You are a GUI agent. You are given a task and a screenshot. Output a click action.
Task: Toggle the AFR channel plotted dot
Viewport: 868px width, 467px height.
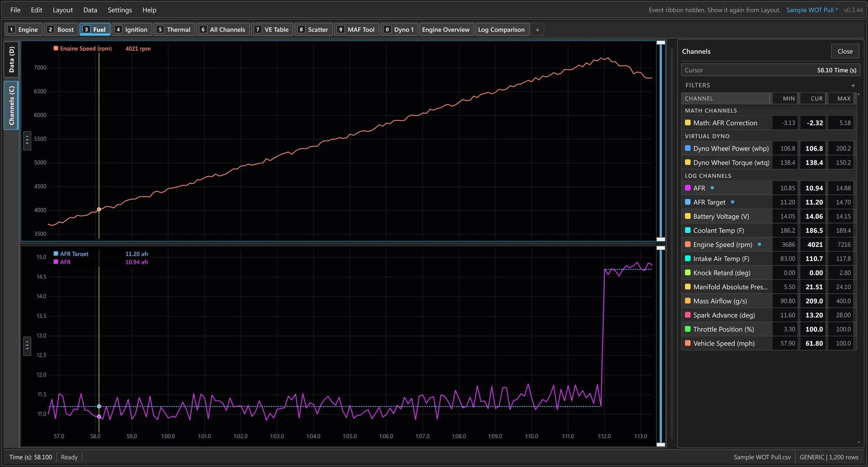tap(712, 188)
